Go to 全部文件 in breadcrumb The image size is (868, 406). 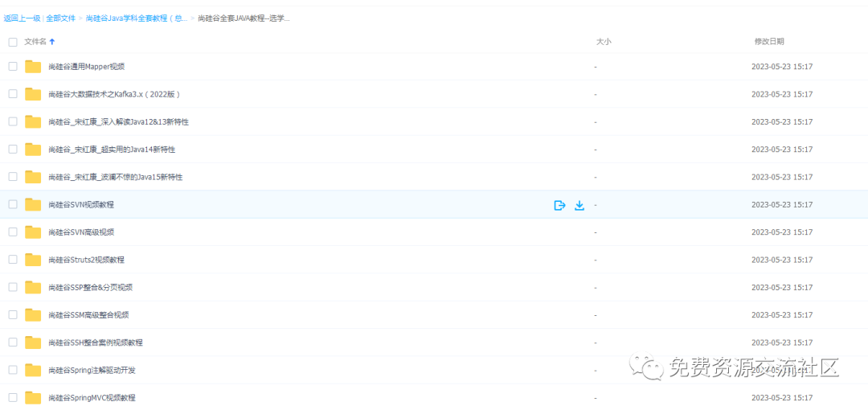(x=61, y=18)
